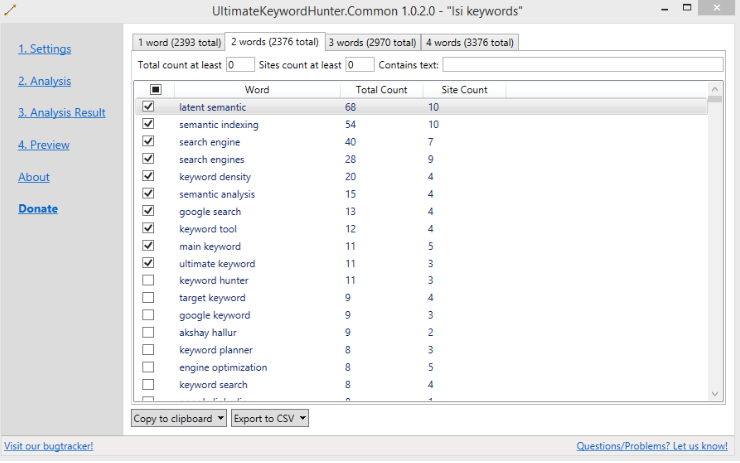The height and width of the screenshot is (463, 740).
Task: Click the app icon in title bar
Action: pyautogui.click(x=10, y=10)
